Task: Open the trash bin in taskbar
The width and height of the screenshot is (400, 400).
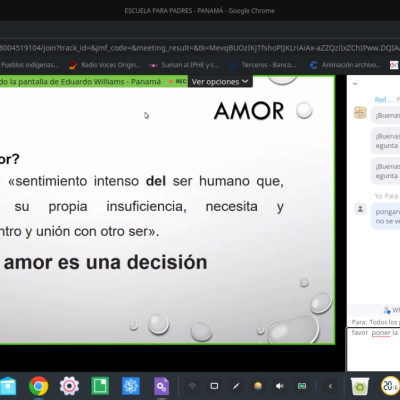Action: click(360, 386)
